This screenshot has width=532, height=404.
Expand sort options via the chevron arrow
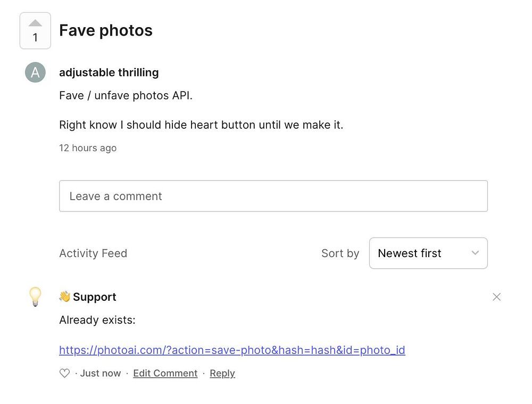[x=475, y=253]
